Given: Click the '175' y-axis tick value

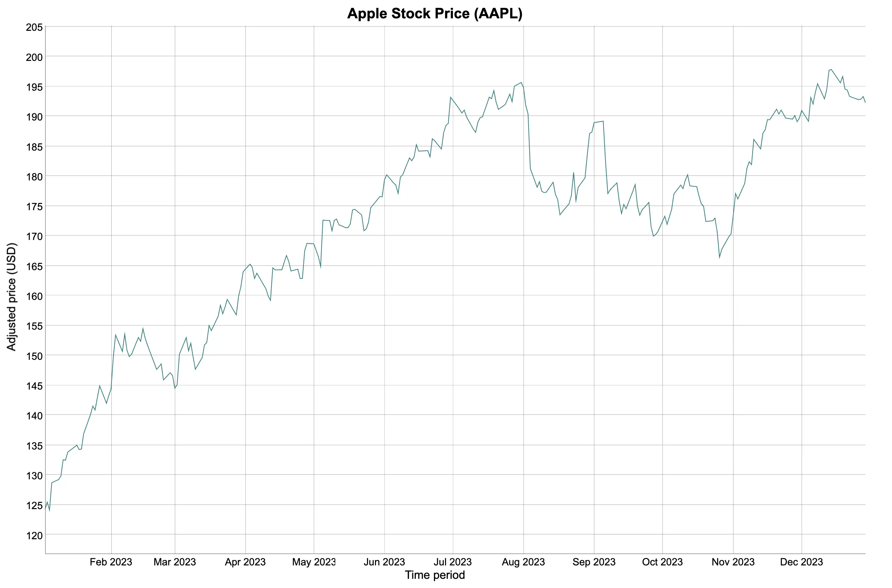Looking at the screenshot, I should click(34, 207).
